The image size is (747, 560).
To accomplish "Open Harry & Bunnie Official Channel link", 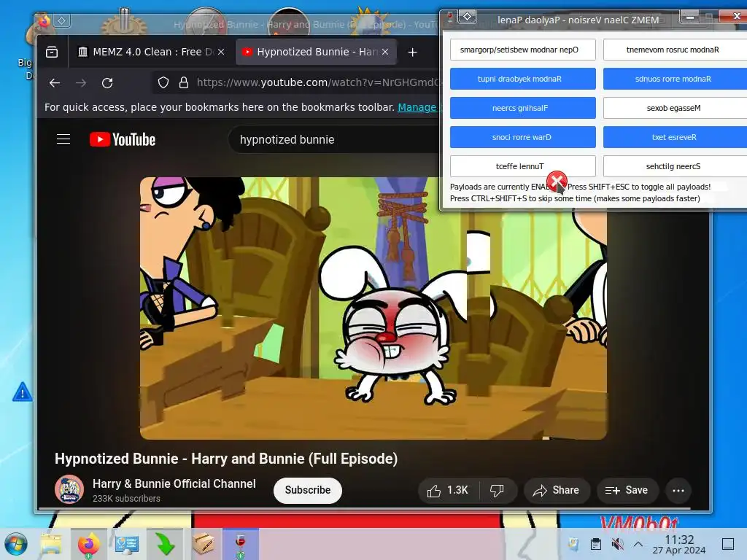I will [174, 484].
